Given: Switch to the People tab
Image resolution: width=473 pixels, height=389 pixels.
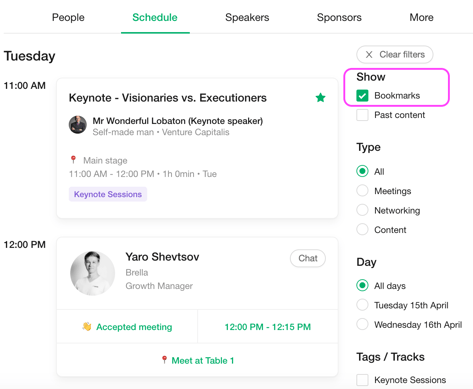Looking at the screenshot, I should (x=68, y=17).
